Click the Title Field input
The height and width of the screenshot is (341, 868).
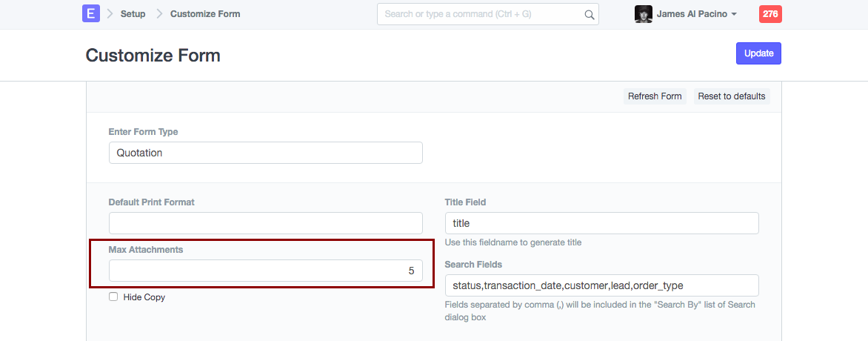(601, 223)
